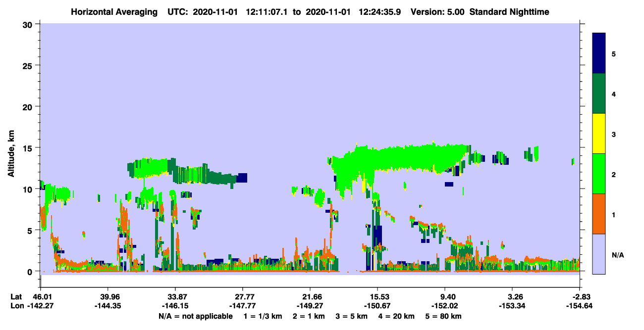
Task: Click the longitude value -147.77
Action: coord(243,306)
